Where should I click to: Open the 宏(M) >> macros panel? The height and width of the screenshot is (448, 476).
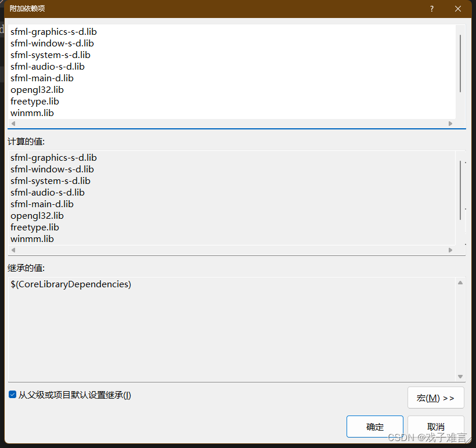point(435,397)
